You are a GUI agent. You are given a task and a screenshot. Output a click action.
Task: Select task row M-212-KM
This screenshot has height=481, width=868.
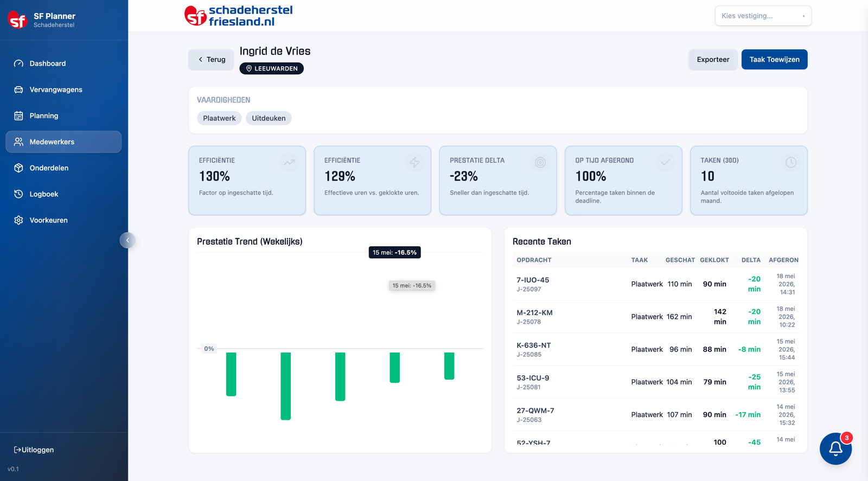656,317
